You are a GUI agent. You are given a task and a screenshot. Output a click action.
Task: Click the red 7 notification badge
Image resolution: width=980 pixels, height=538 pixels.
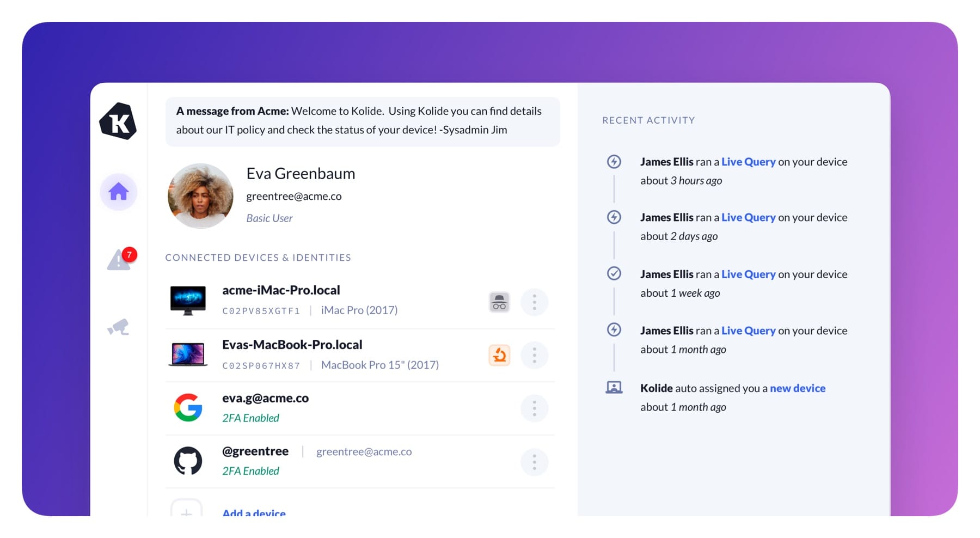click(x=129, y=254)
